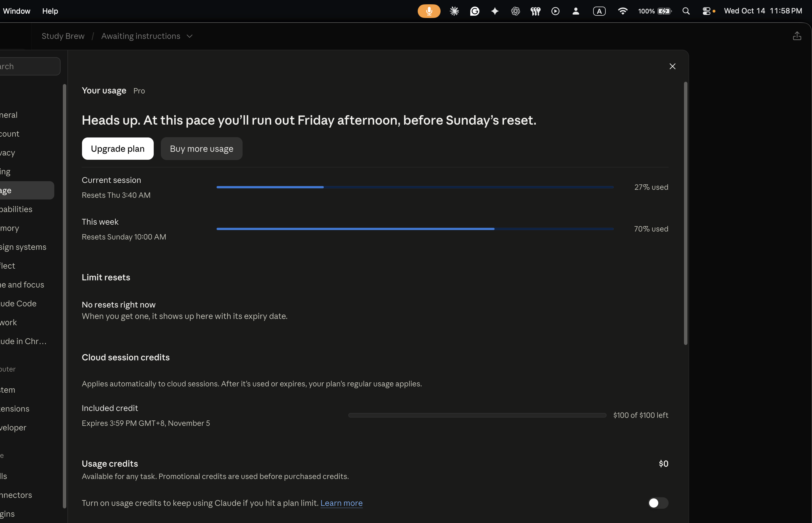Screen dimensions: 812x523
Task: Open the user silhouette menu bar icon
Action: [x=576, y=11]
